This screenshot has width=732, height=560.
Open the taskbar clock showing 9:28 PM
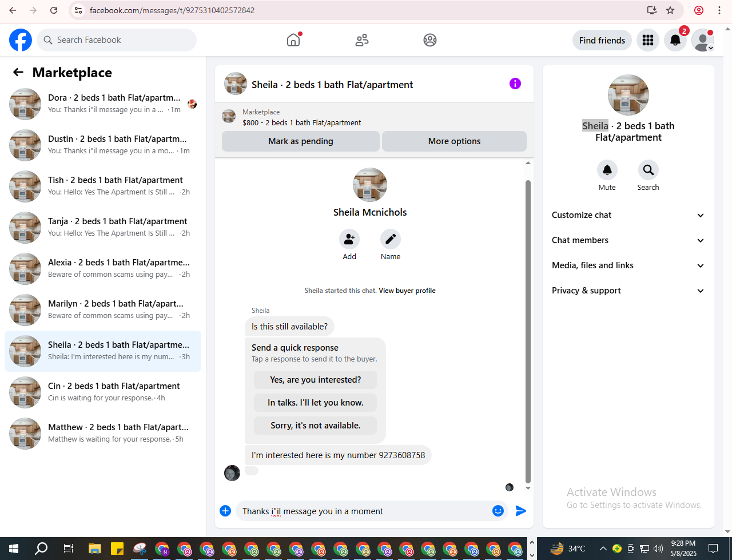[683, 549]
